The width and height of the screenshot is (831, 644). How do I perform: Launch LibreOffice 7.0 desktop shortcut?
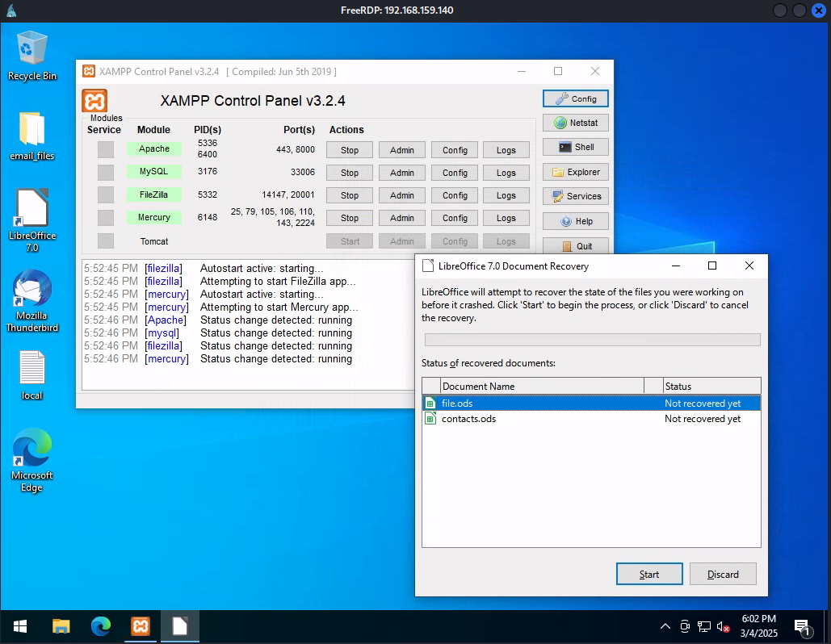click(x=31, y=220)
